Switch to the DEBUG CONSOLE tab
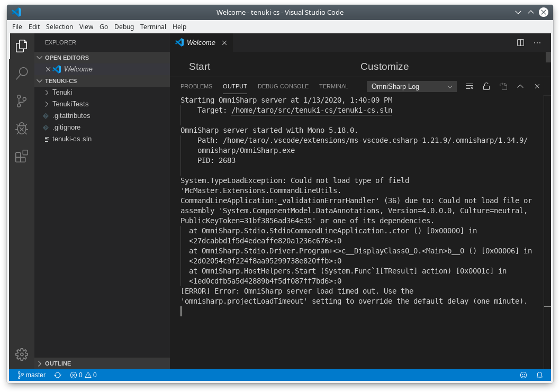This screenshot has width=560, height=392. [283, 86]
